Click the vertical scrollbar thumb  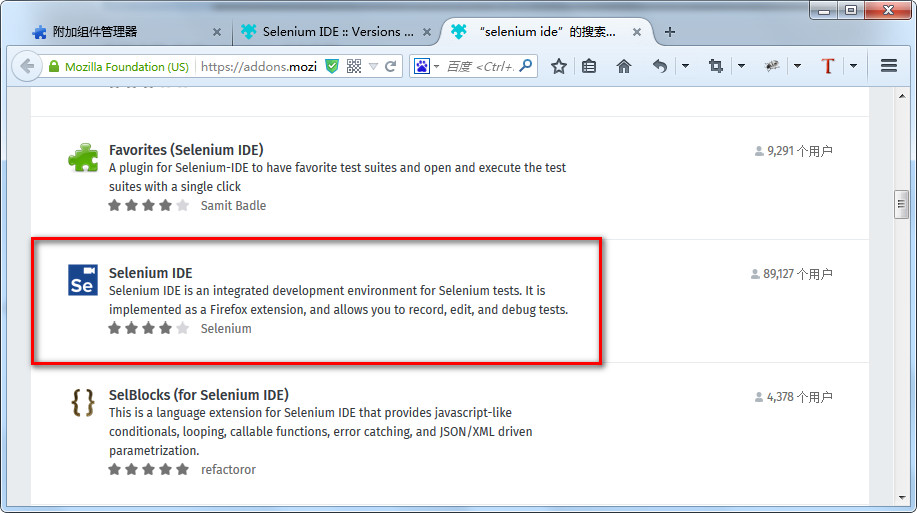tap(901, 204)
